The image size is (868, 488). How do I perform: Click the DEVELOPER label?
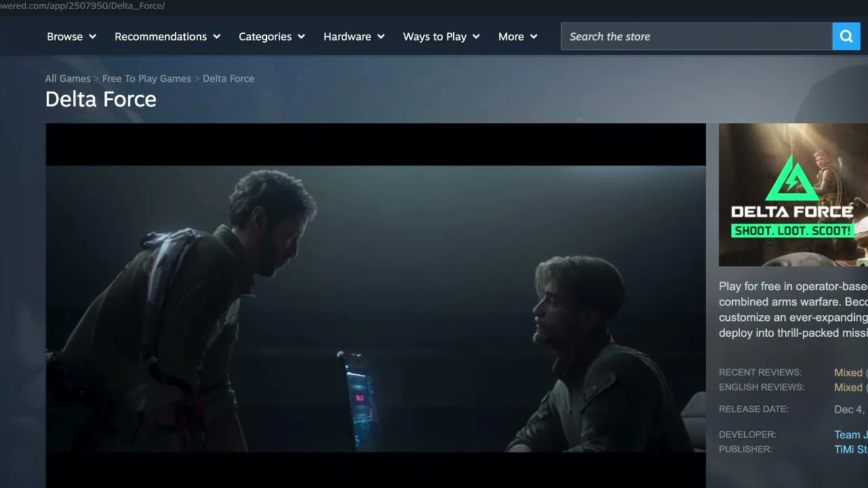pyautogui.click(x=747, y=435)
